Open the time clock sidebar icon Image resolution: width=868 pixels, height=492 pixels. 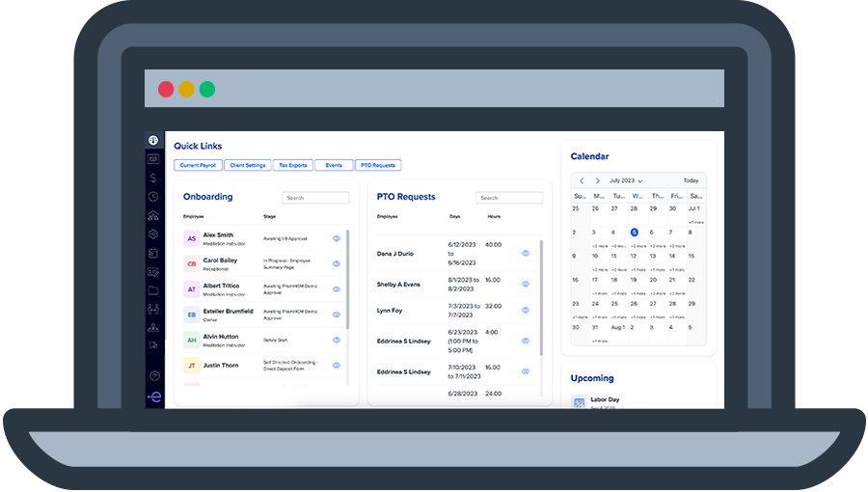pos(153,197)
